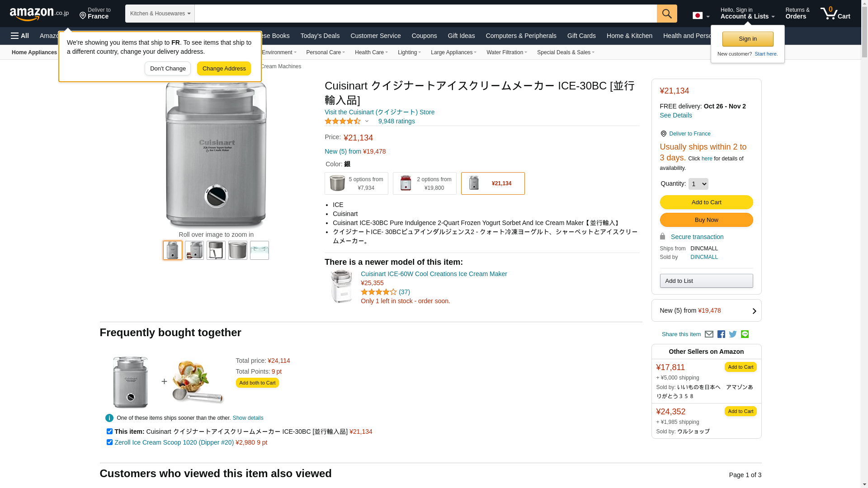The image size is (868, 488).
Task: Share this item via email icon
Action: point(709,334)
